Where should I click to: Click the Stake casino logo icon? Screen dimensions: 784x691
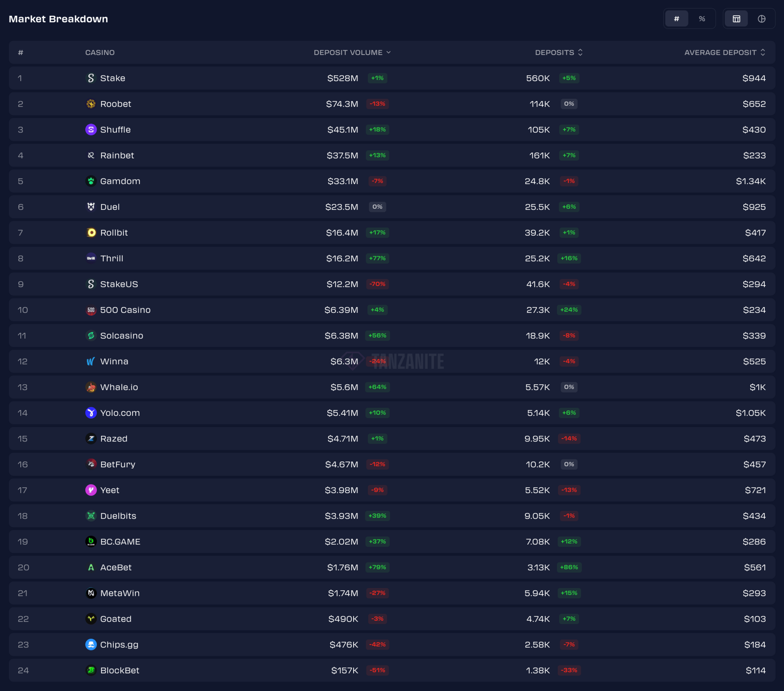coord(91,78)
